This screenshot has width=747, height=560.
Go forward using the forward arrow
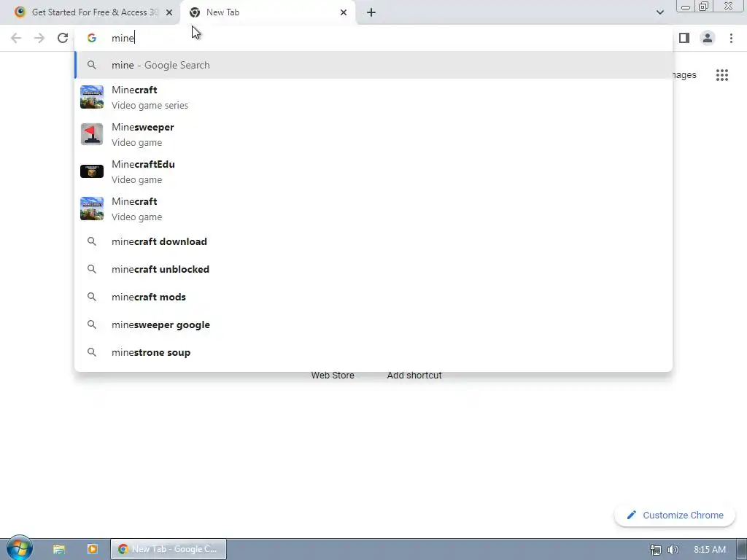pyautogui.click(x=39, y=38)
